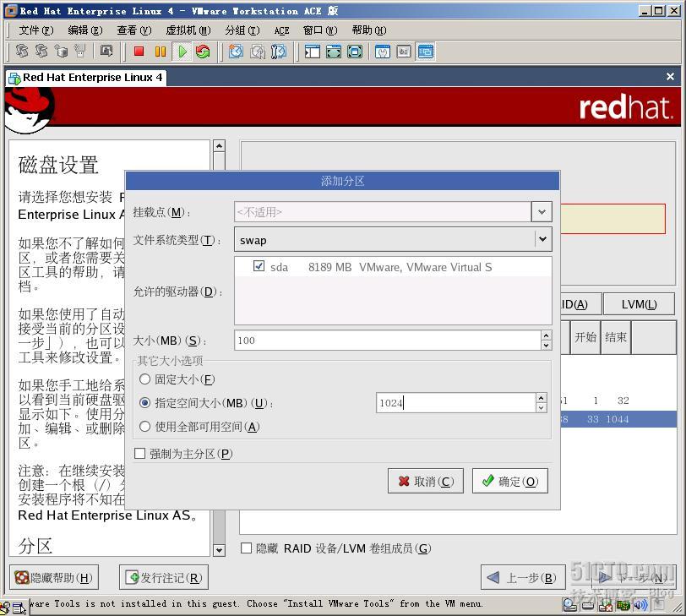Open the 分组(T) menu
686x616 pixels.
(242, 30)
